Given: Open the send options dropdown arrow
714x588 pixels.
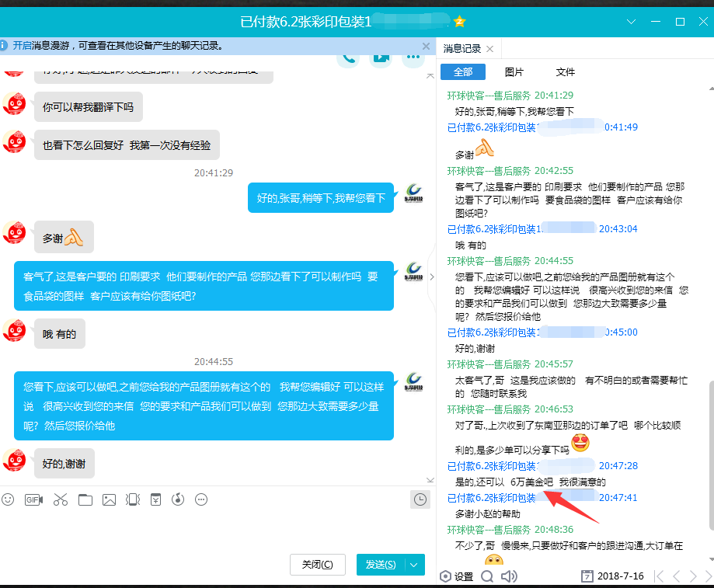Looking at the screenshot, I should pos(413,565).
